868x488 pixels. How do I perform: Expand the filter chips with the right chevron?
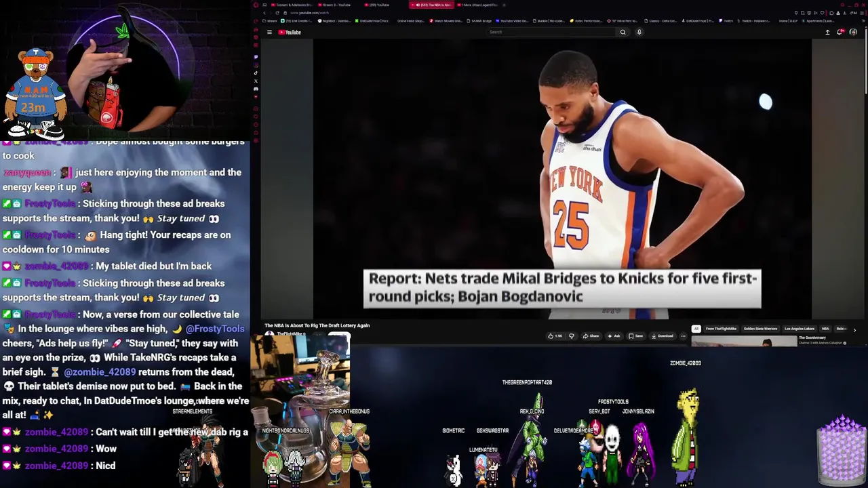click(x=854, y=330)
